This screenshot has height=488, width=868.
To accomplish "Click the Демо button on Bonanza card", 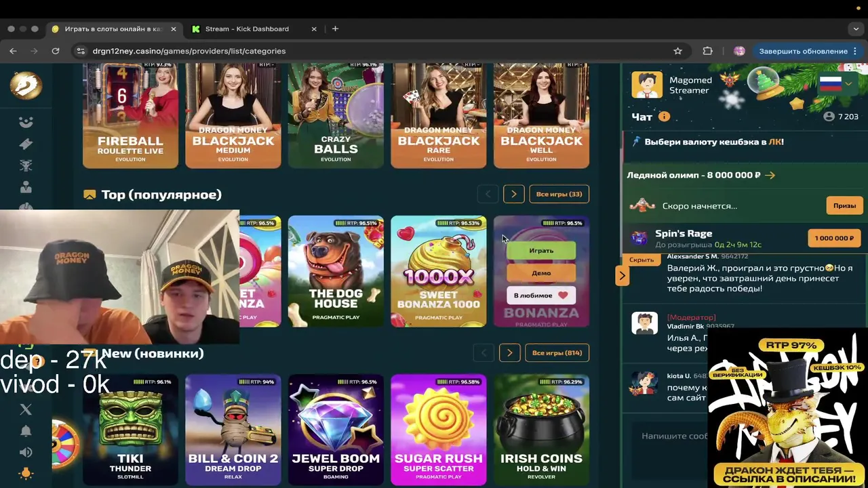I will pos(541,273).
